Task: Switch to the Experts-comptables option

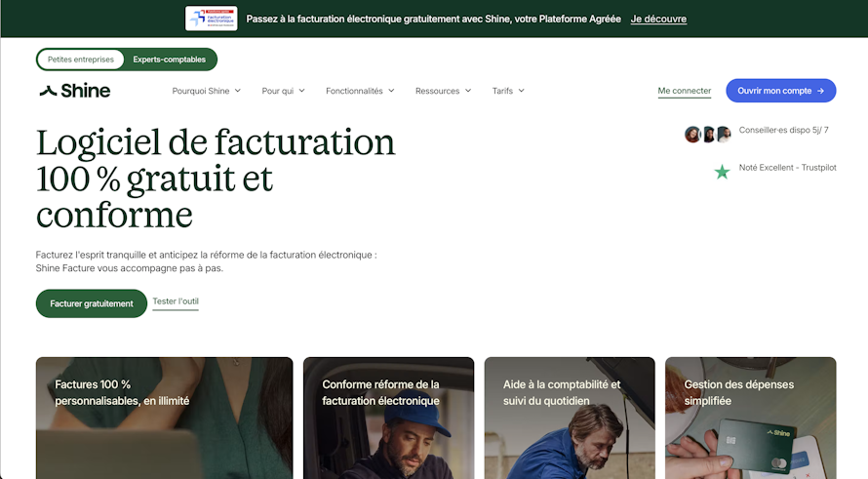Action: [x=170, y=60]
